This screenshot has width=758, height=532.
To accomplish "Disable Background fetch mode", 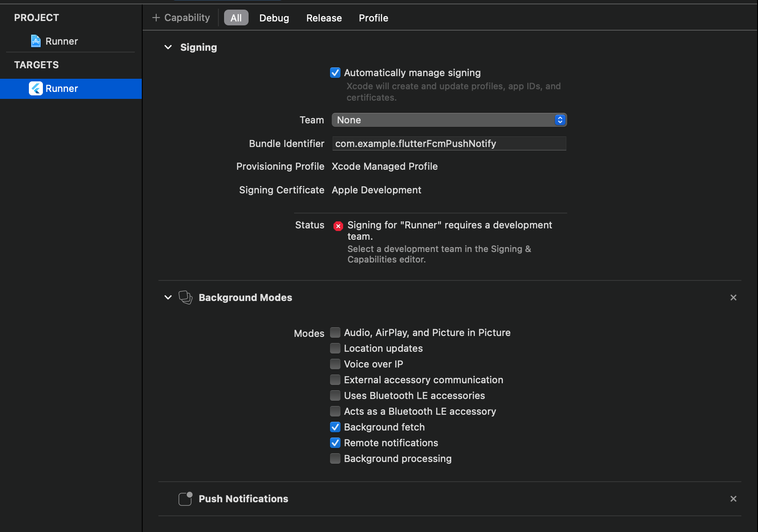I will (x=335, y=427).
